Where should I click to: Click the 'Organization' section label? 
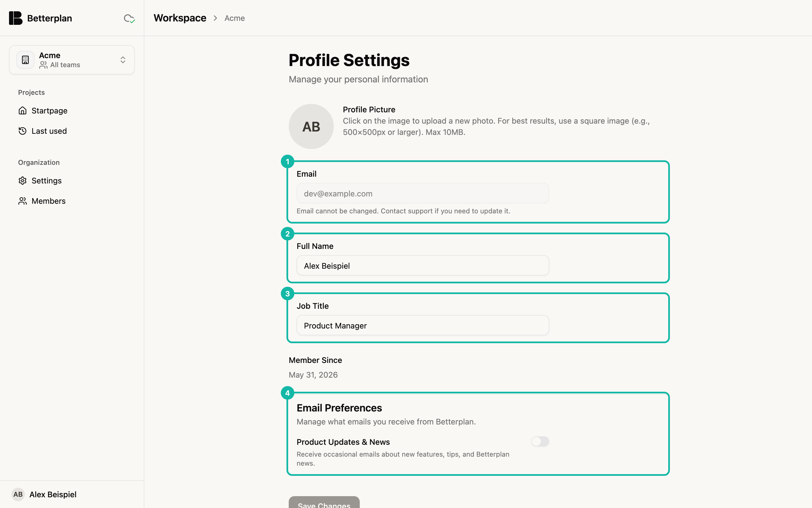[39, 162]
